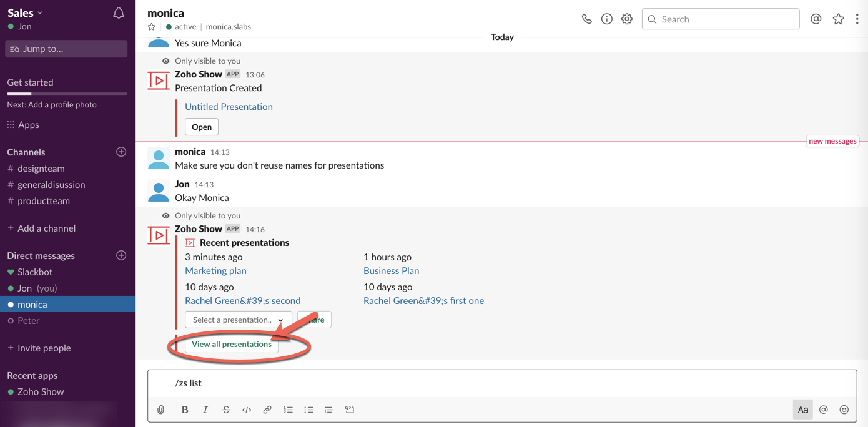The width and height of the screenshot is (868, 427).
Task: Click the Get started progress bar
Action: click(x=67, y=94)
